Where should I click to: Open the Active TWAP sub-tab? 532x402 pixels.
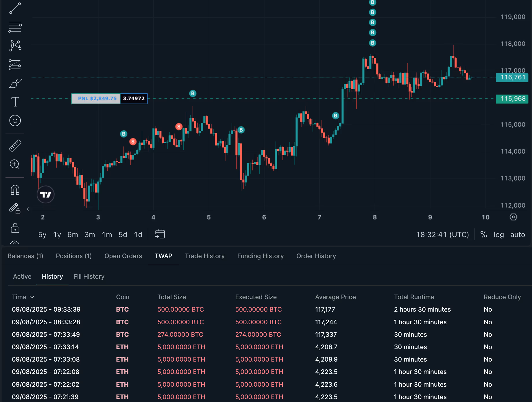pos(22,276)
